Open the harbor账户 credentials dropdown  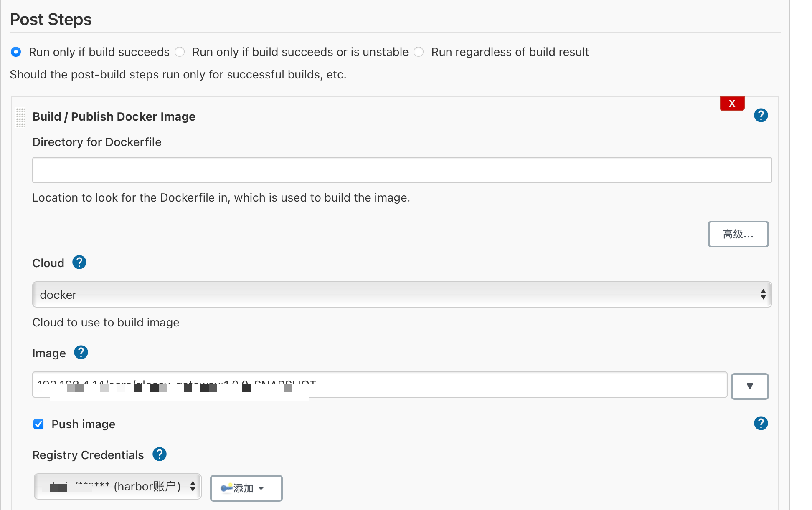[118, 487]
